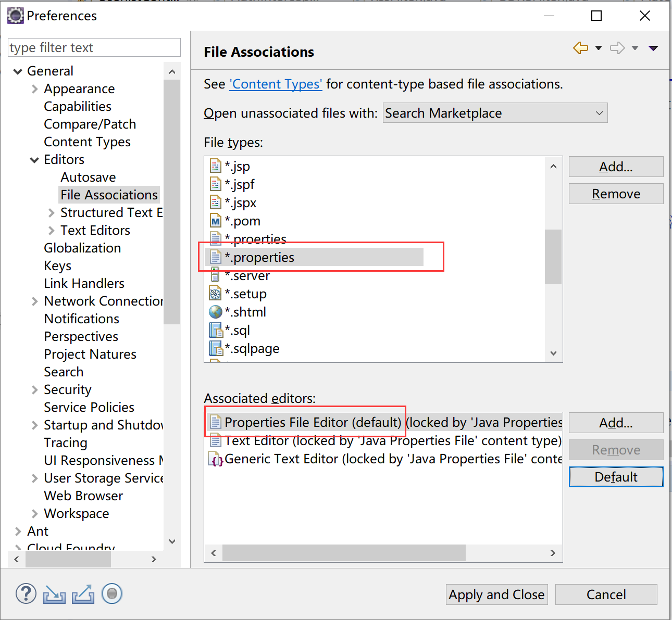672x620 pixels.
Task: Select Content Types in the tree
Action: (x=87, y=142)
